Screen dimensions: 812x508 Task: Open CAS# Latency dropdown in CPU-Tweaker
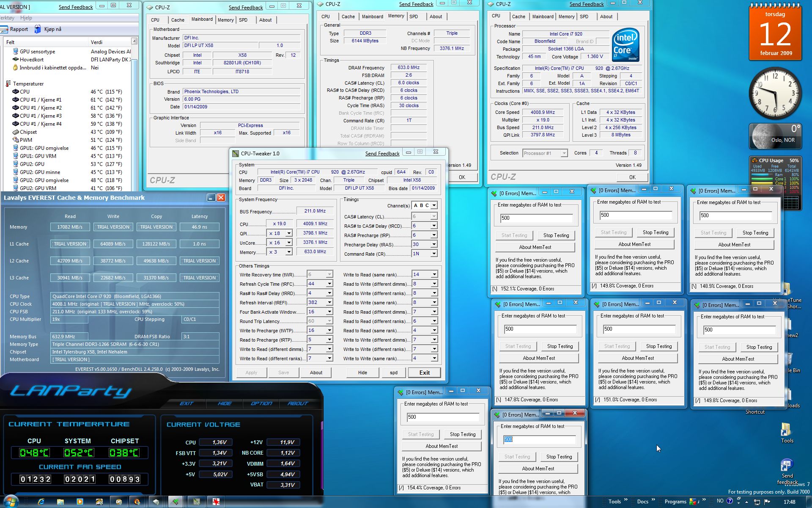coord(433,216)
